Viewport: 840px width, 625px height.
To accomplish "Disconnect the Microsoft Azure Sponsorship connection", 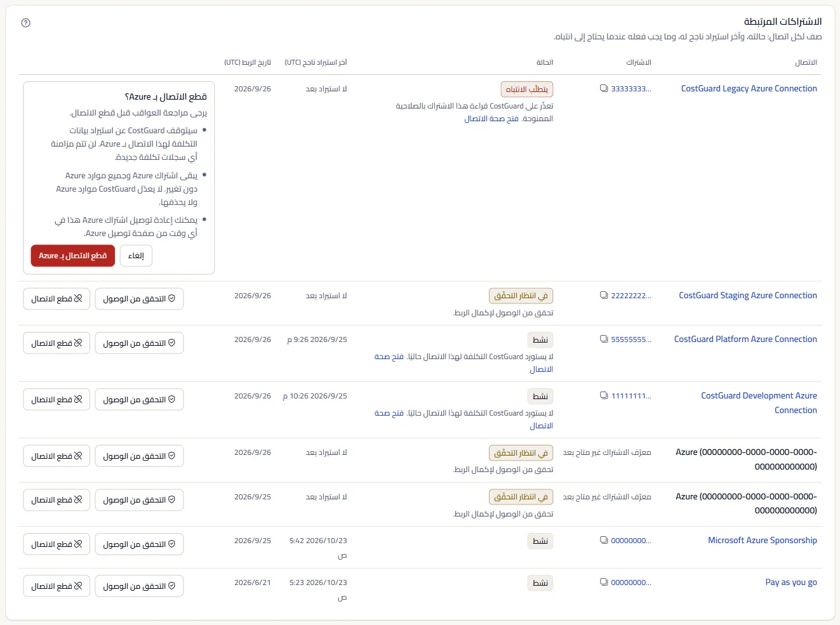I will click(57, 544).
